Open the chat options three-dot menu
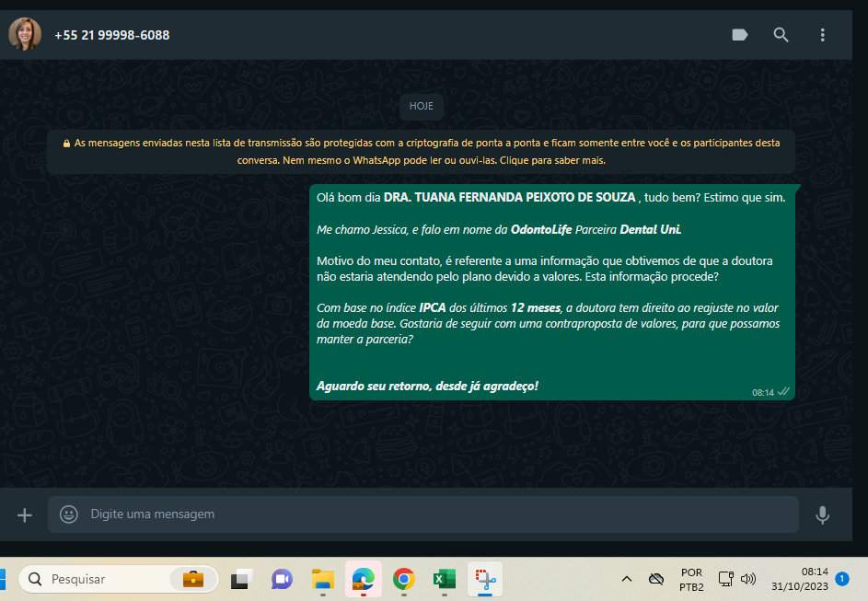Screen dimensions: 868x601 [822, 35]
